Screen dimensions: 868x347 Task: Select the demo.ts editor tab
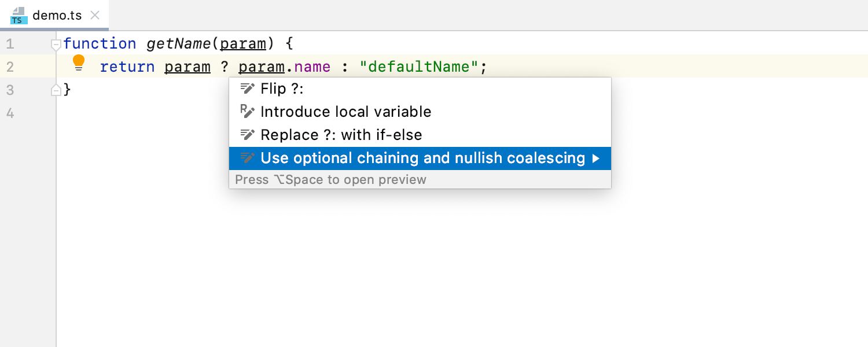pos(57,16)
